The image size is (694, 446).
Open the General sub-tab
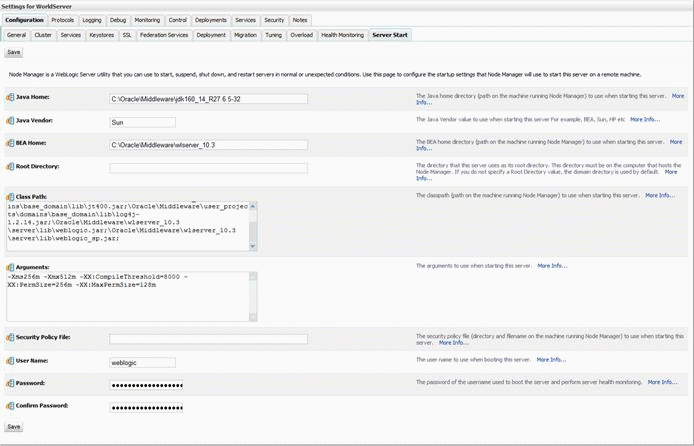[16, 35]
